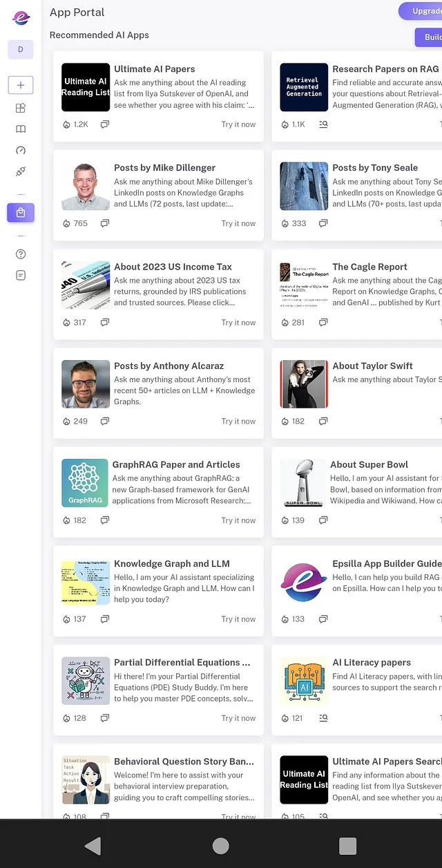Tap the Android home circle button

point(221,846)
